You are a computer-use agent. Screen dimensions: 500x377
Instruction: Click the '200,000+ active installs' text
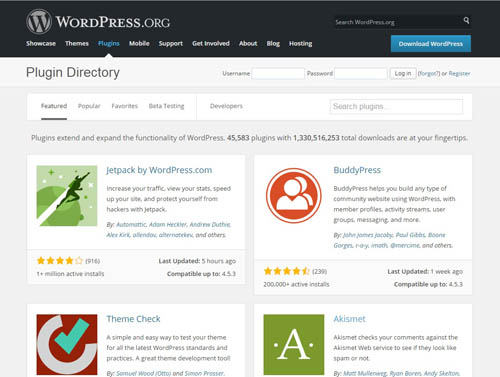coord(296,284)
